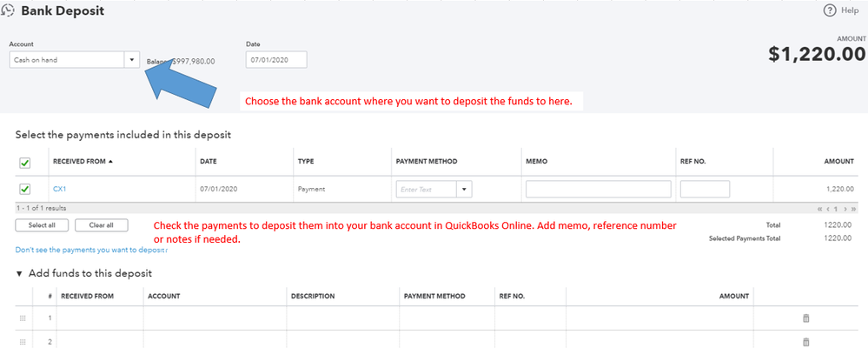The height and width of the screenshot is (348, 868).
Task: Delete line 2 with trash icon
Action: point(805,342)
